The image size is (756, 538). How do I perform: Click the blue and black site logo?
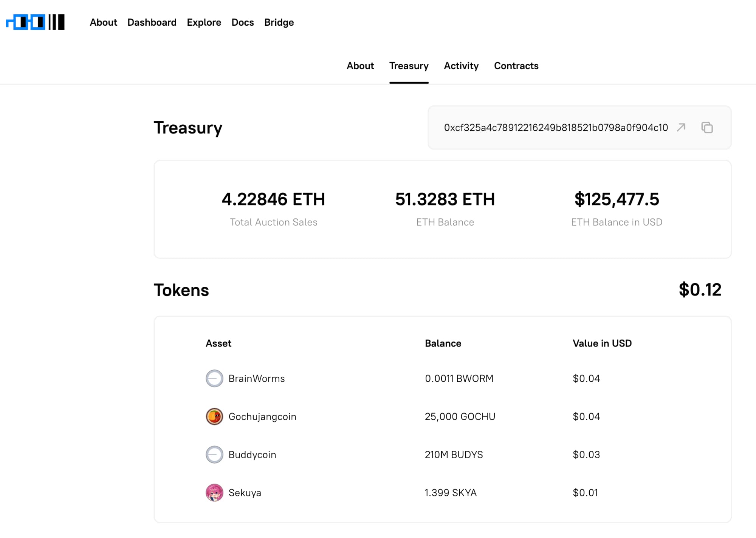click(x=36, y=22)
